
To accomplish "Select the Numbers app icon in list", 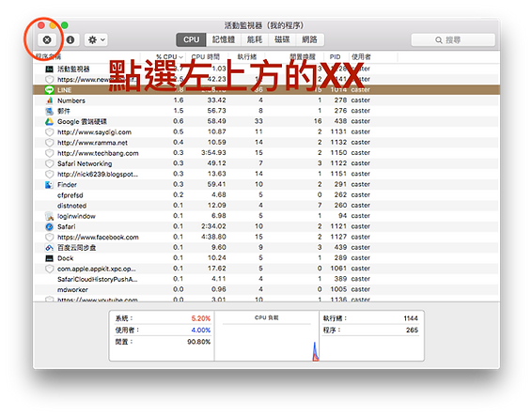I will point(50,100).
